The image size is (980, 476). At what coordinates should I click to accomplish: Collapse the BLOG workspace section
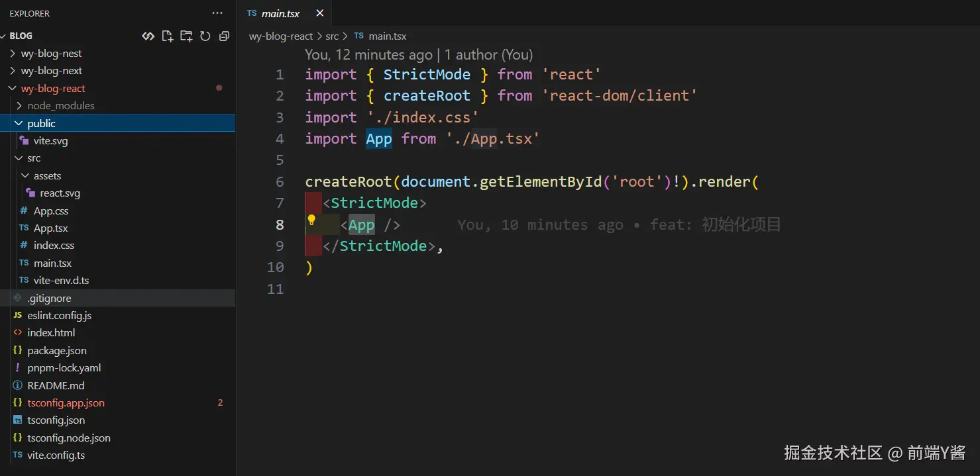coord(4,36)
